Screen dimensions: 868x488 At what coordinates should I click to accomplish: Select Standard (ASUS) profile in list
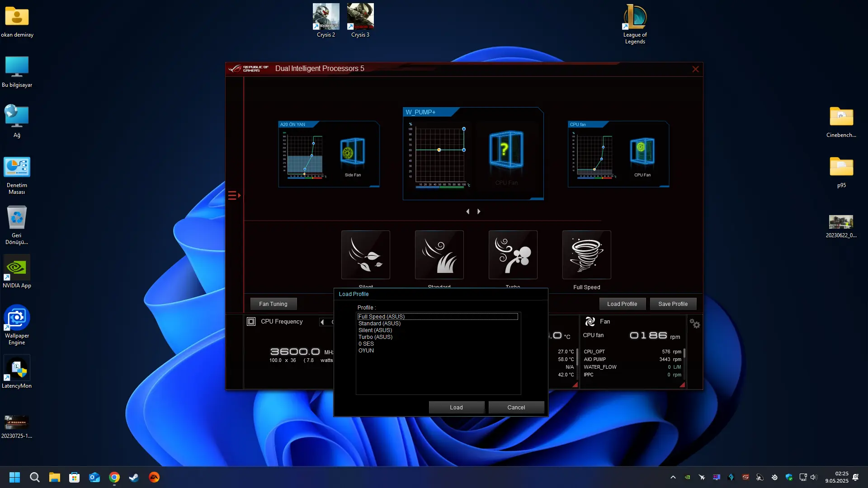379,324
